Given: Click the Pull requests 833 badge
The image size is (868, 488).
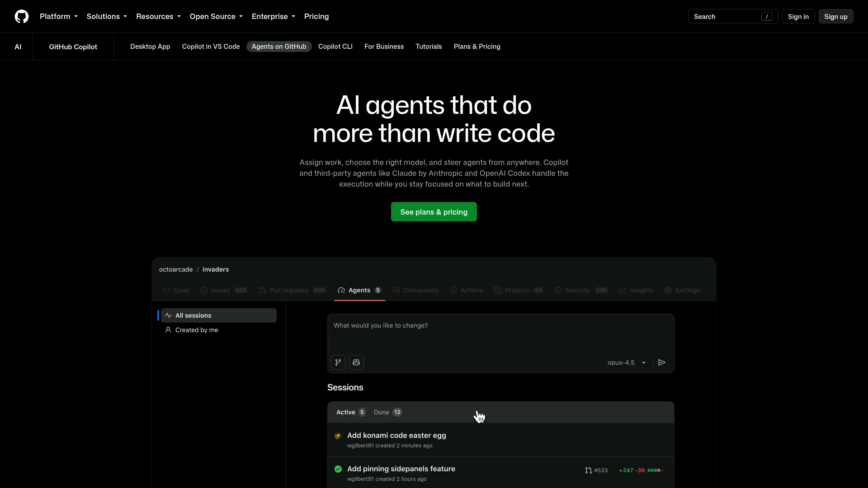Looking at the screenshot, I should coord(320,290).
